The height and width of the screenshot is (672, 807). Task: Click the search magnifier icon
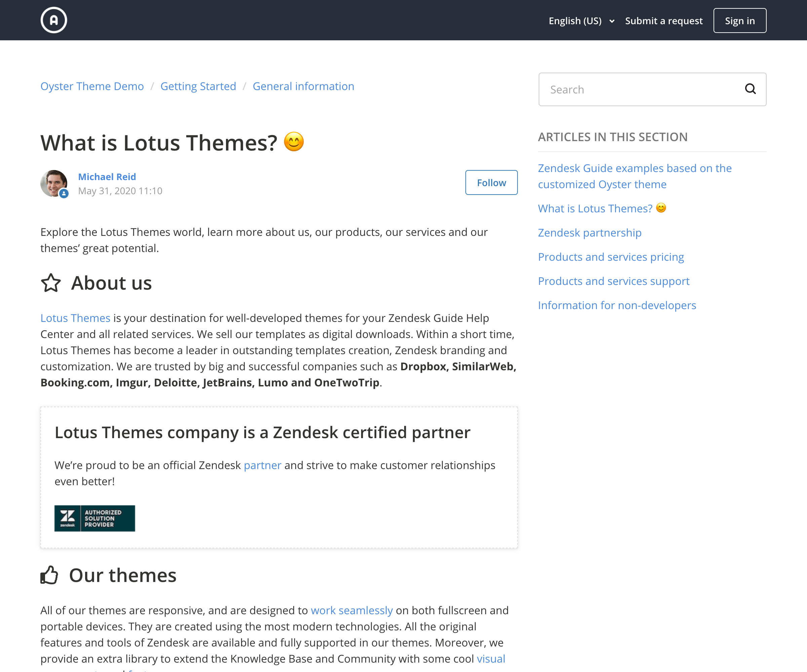click(750, 89)
